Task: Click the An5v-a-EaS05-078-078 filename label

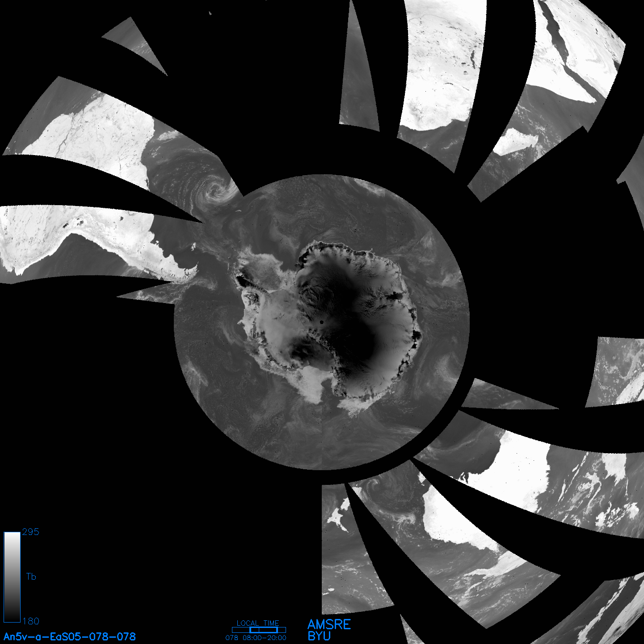Action: tap(70, 636)
